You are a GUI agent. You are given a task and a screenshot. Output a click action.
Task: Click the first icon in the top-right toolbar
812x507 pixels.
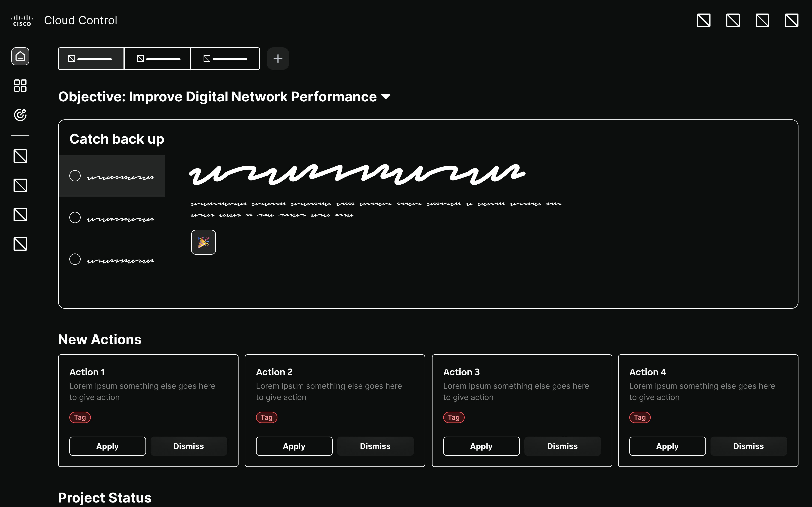704,20
